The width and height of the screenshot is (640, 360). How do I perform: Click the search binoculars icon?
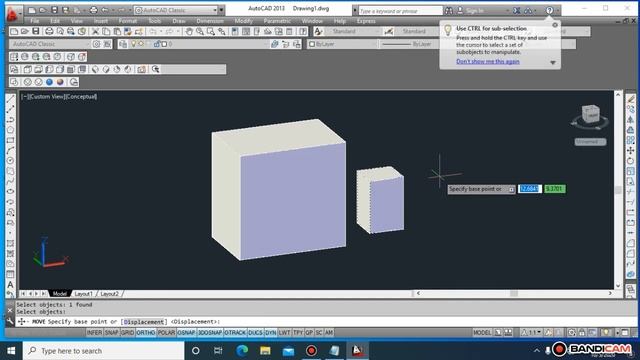click(x=449, y=11)
